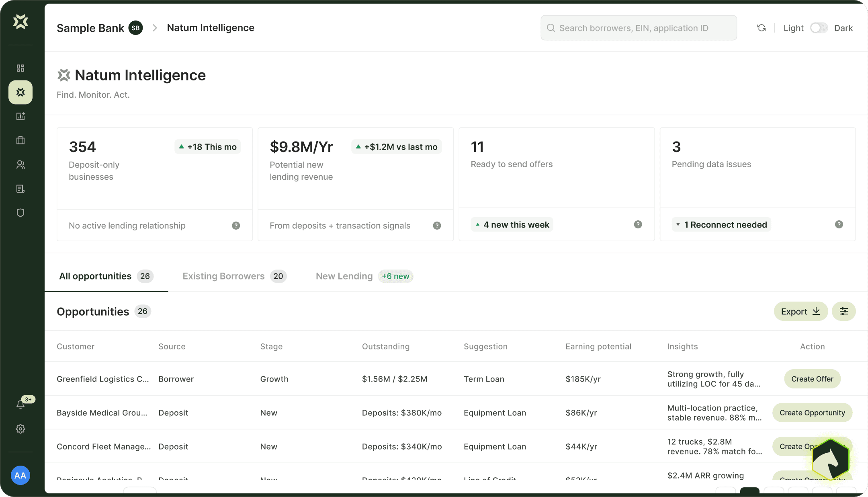Open the shield compliance sidebar icon
Image resolution: width=868 pixels, height=497 pixels.
point(20,213)
